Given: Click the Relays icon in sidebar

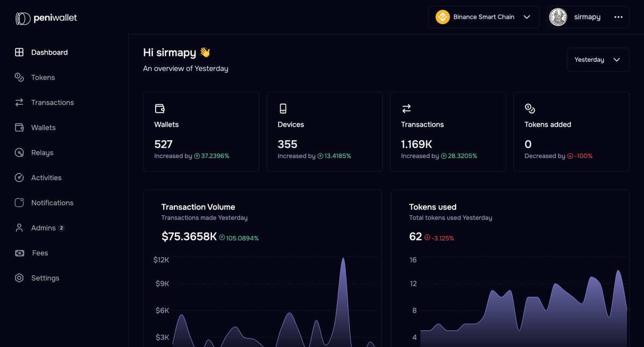Looking at the screenshot, I should click(x=19, y=153).
